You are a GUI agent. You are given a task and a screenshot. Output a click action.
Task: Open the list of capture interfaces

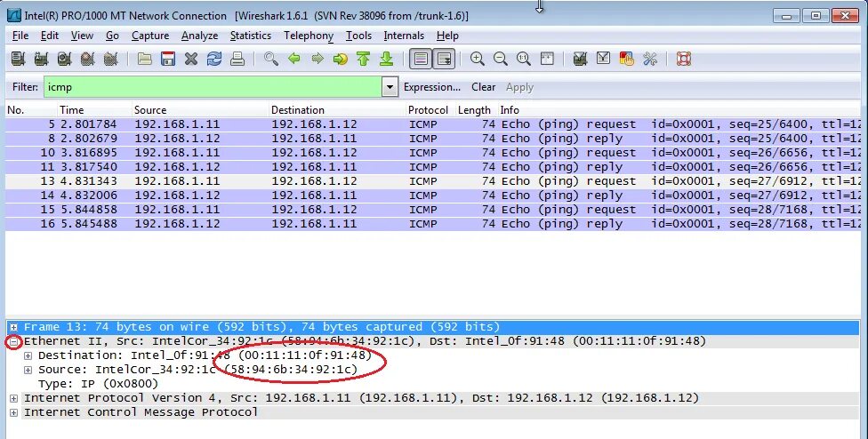click(x=19, y=59)
